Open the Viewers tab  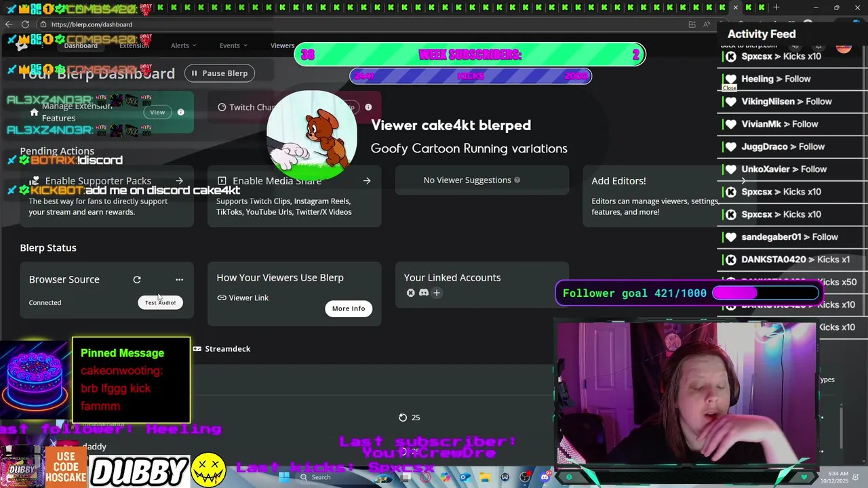282,45
